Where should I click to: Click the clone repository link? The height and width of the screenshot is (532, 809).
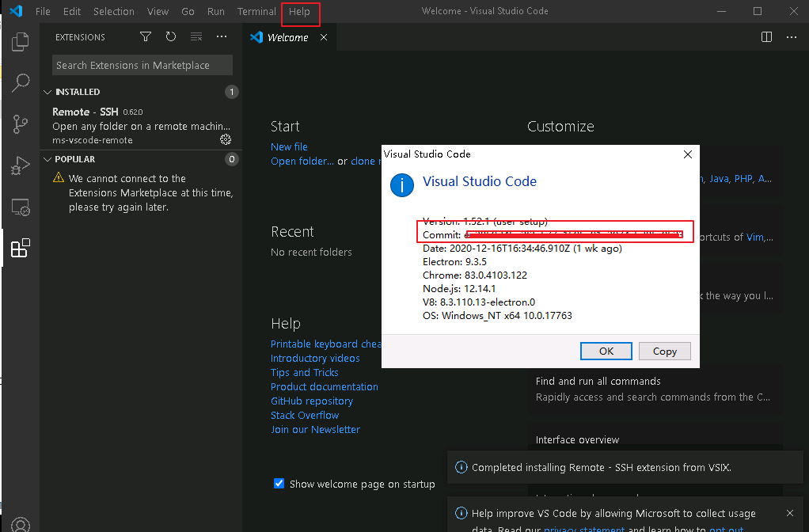coord(365,161)
